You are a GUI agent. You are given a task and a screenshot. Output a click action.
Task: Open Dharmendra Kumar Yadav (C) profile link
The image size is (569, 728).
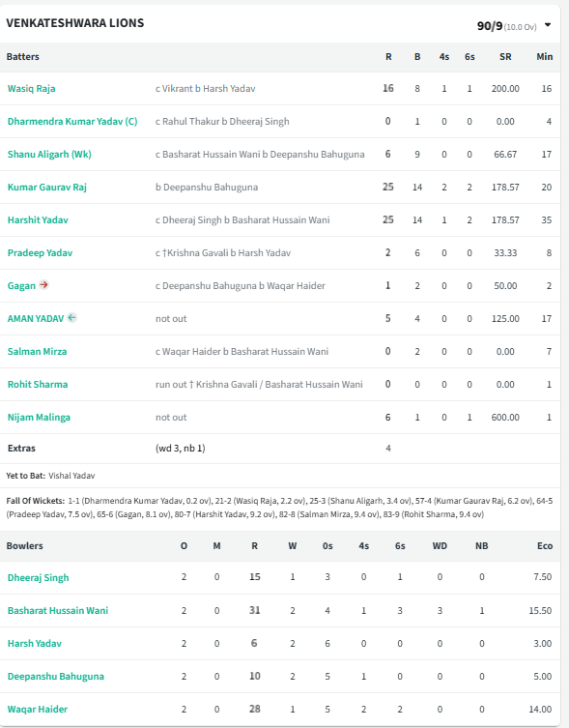coord(72,121)
